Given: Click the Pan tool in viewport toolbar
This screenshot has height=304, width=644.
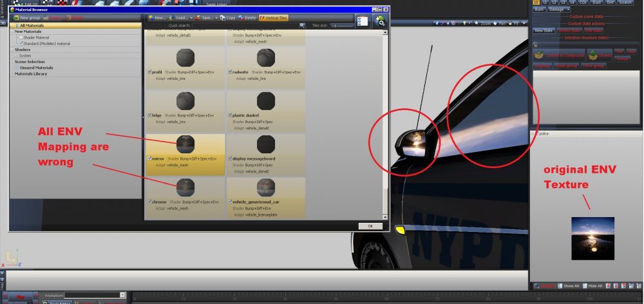Looking at the screenshot, I should coord(500,23).
